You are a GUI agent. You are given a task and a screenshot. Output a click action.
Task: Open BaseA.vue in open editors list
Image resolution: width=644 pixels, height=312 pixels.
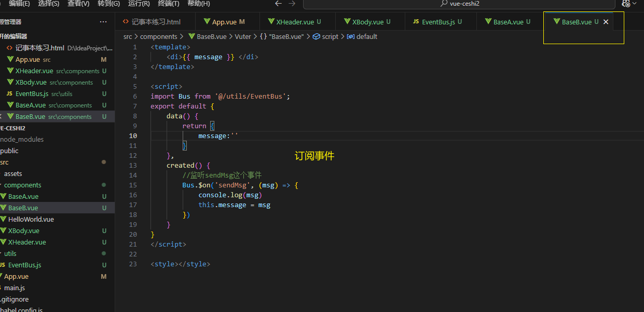tap(57, 105)
